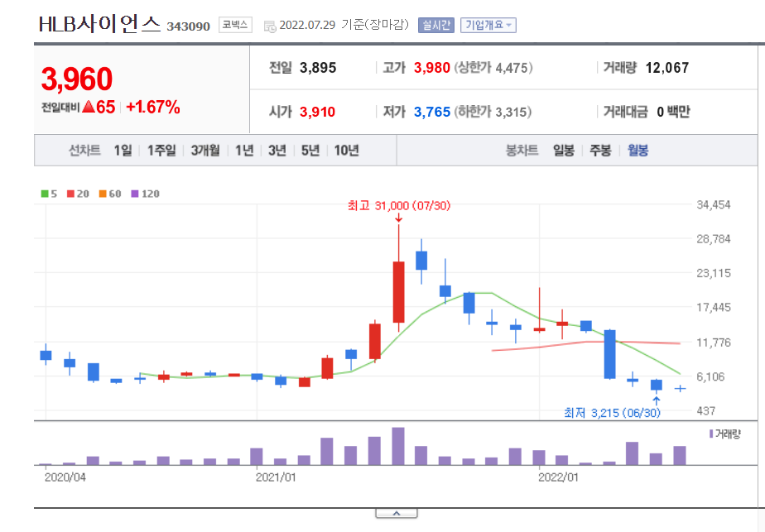Viewport: 765px width, 532px height.
Task: Click the trading volume value 12,067
Action: [667, 68]
